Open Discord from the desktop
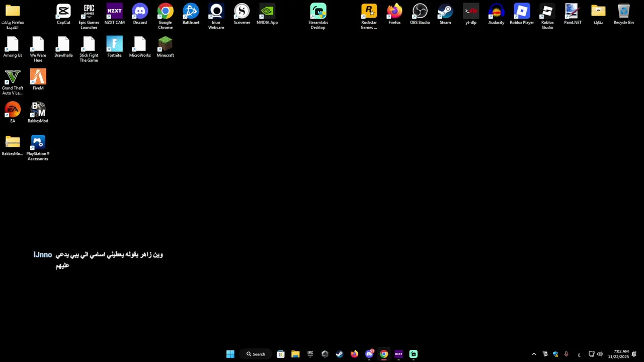 tap(140, 15)
